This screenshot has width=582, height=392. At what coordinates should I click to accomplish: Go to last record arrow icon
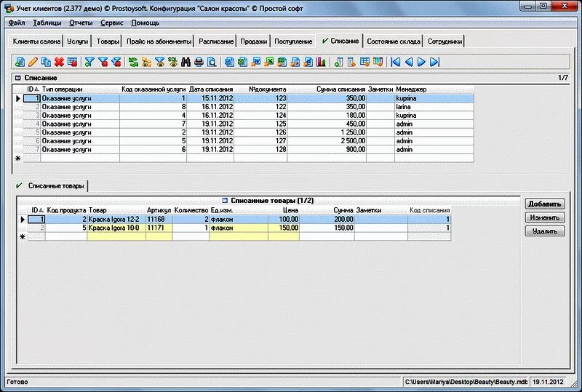click(x=434, y=62)
